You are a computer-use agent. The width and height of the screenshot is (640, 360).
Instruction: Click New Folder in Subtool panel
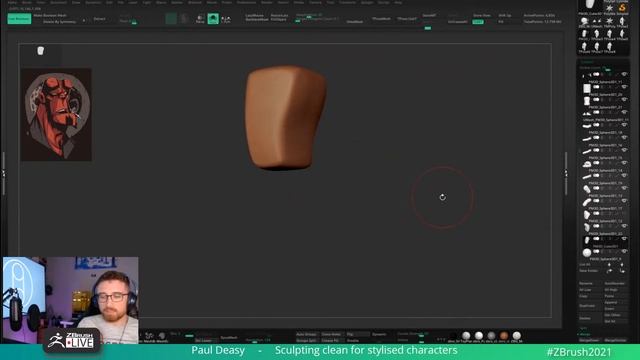tap(589, 271)
